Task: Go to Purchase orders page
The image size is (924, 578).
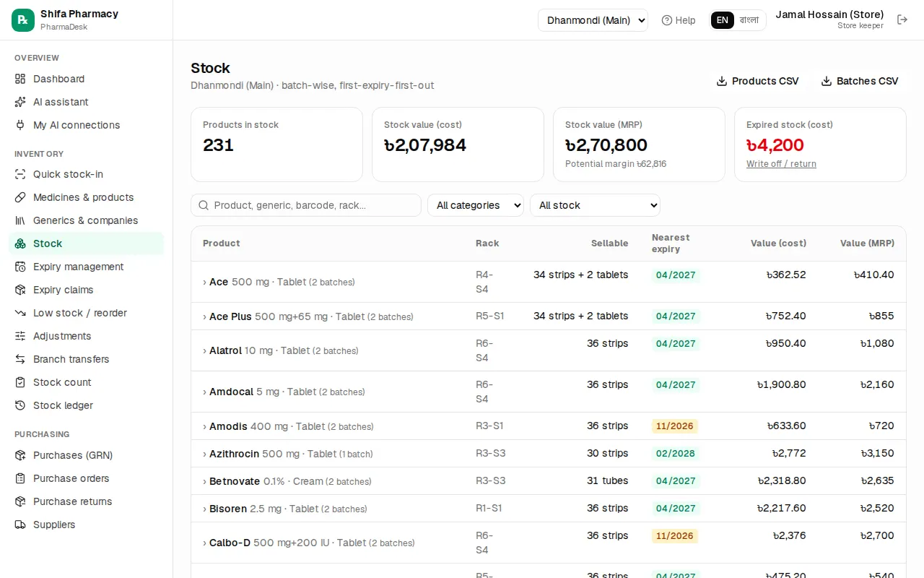Action: 86,478
